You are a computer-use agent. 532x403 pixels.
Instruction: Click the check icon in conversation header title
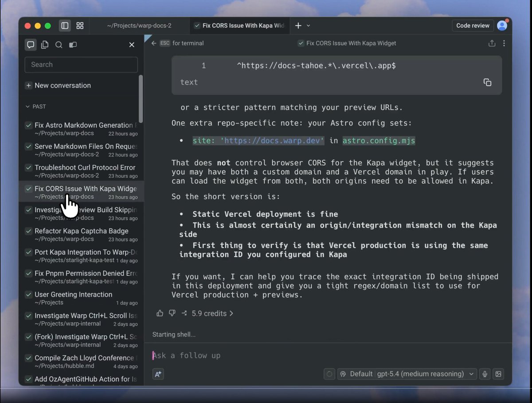pos(301,43)
